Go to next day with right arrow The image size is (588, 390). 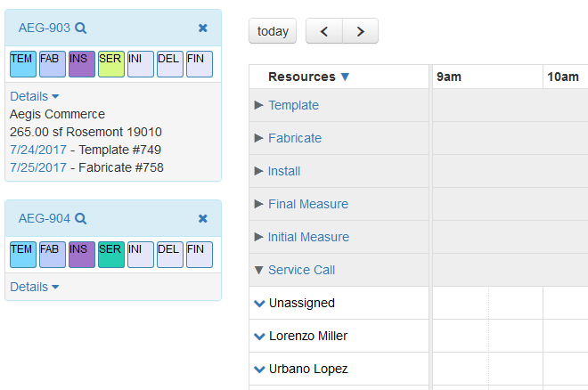(x=360, y=31)
